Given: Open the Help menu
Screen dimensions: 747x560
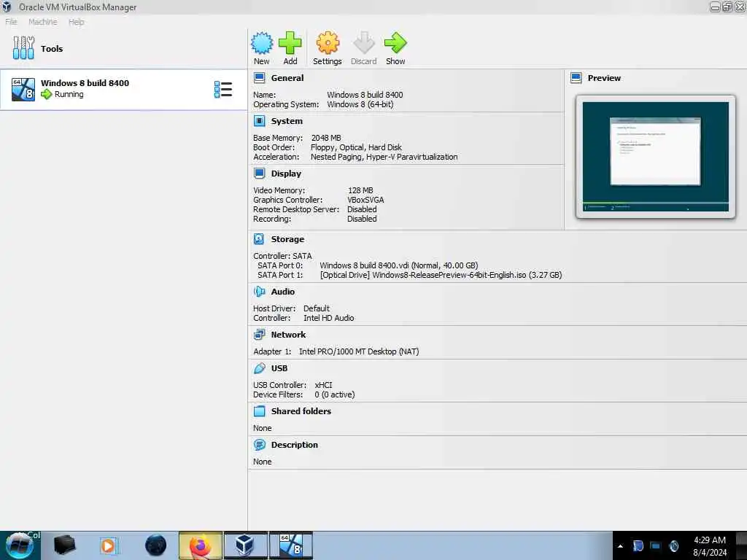Looking at the screenshot, I should pyautogui.click(x=76, y=21).
